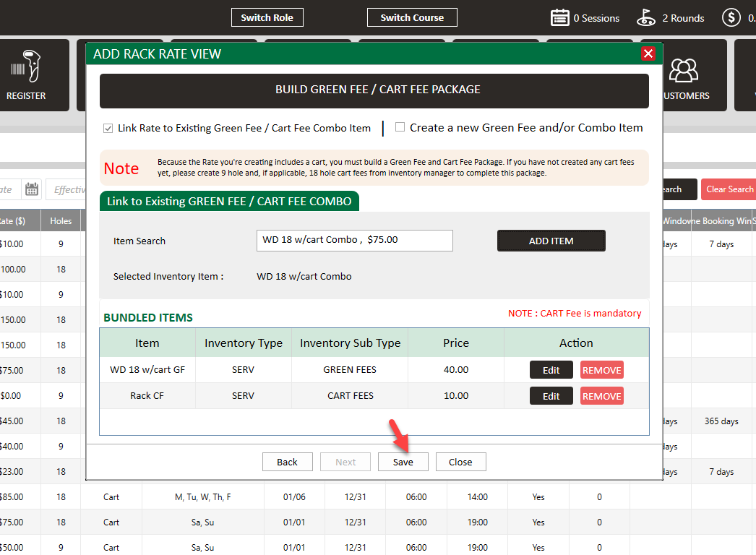Click the Customers people icon
Image resolution: width=756 pixels, height=555 pixels.
683,70
